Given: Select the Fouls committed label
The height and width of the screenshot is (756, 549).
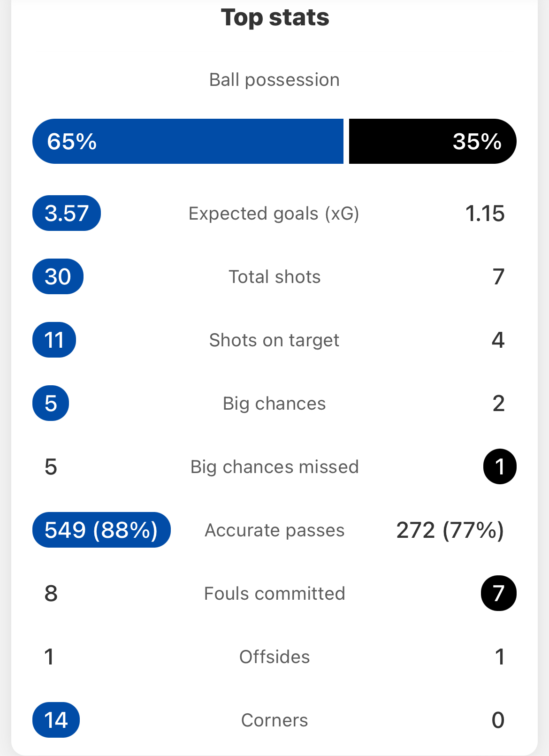Looking at the screenshot, I should tap(274, 594).
